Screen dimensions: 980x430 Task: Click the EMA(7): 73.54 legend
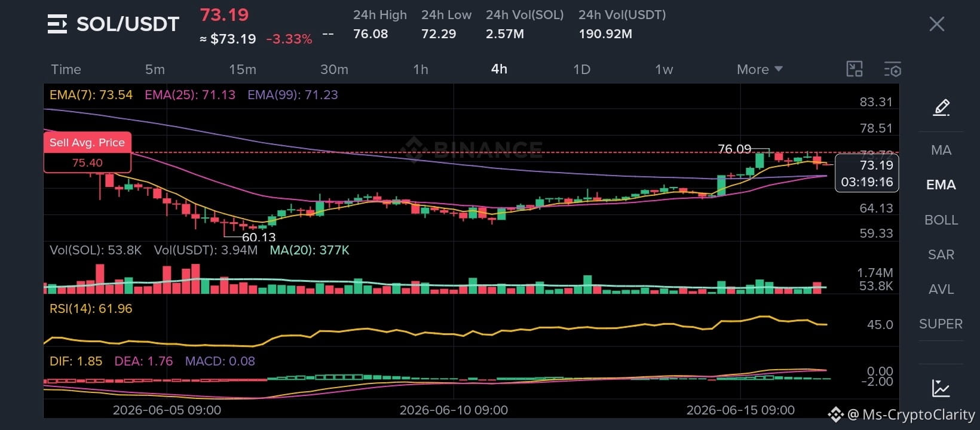[x=91, y=95]
